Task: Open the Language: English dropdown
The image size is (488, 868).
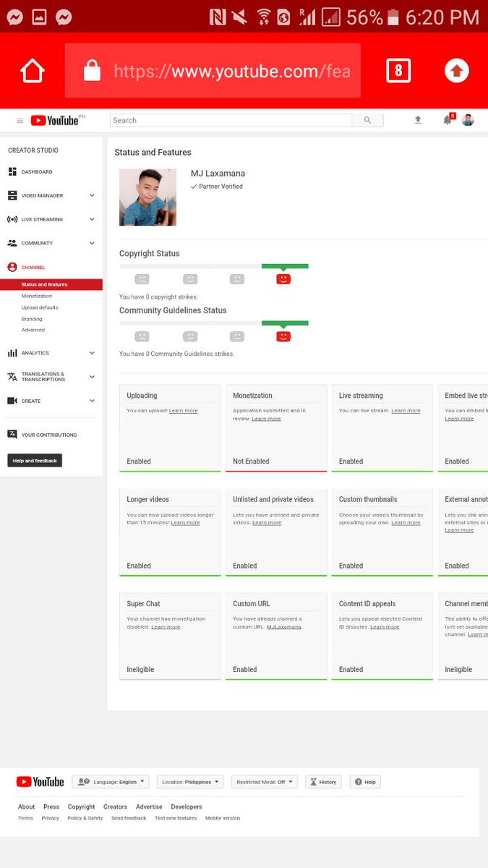Action: (111, 782)
